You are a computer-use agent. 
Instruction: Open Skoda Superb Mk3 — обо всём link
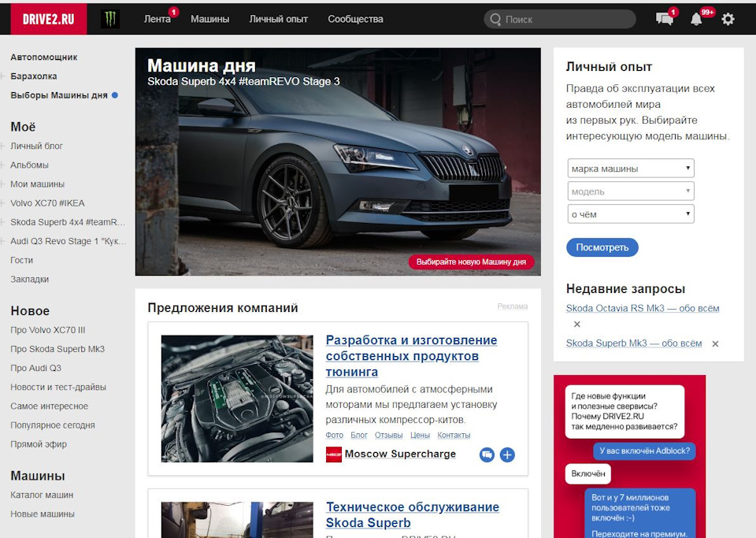[x=633, y=343]
